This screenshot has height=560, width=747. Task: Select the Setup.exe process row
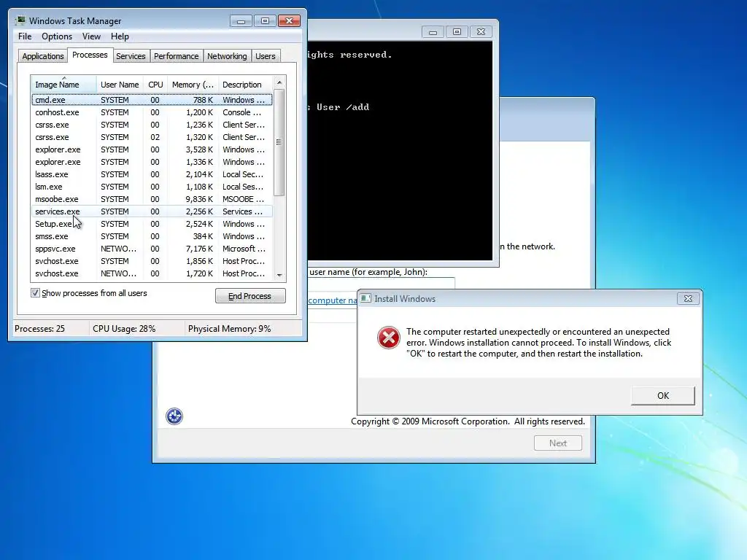pos(152,224)
